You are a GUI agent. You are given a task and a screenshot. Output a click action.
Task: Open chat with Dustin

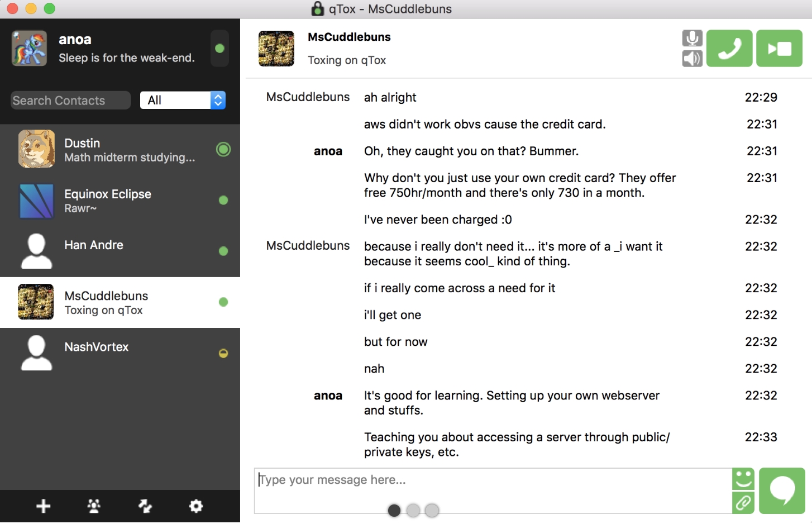coord(120,150)
